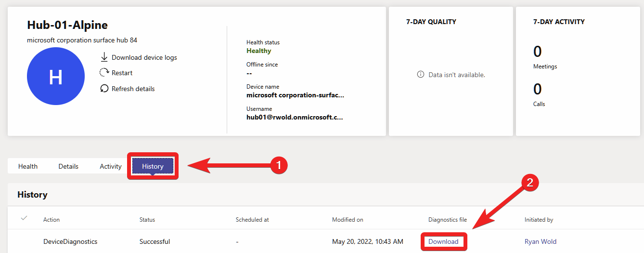Click the Restart circular icon

tap(104, 73)
